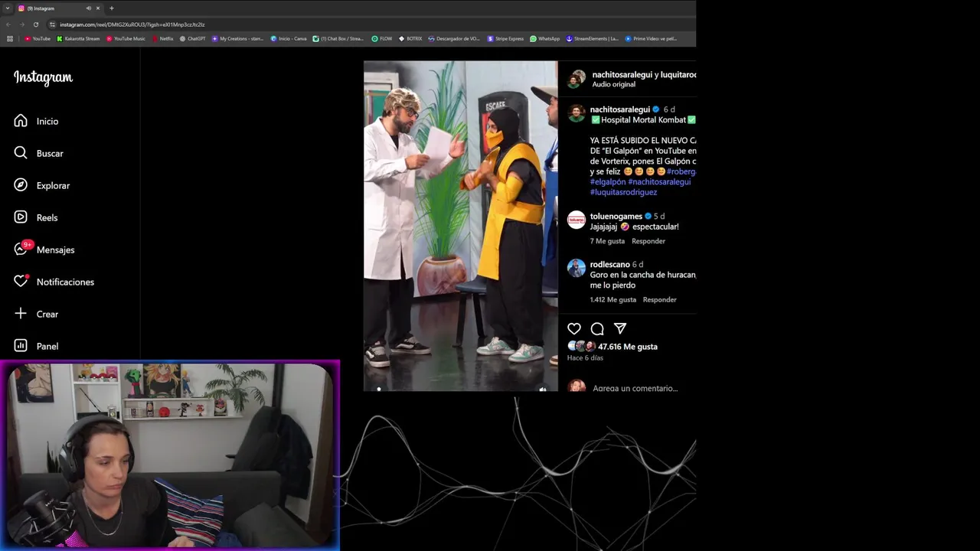Click Audio original link in header
This screenshot has width=980, height=551.
[613, 84]
